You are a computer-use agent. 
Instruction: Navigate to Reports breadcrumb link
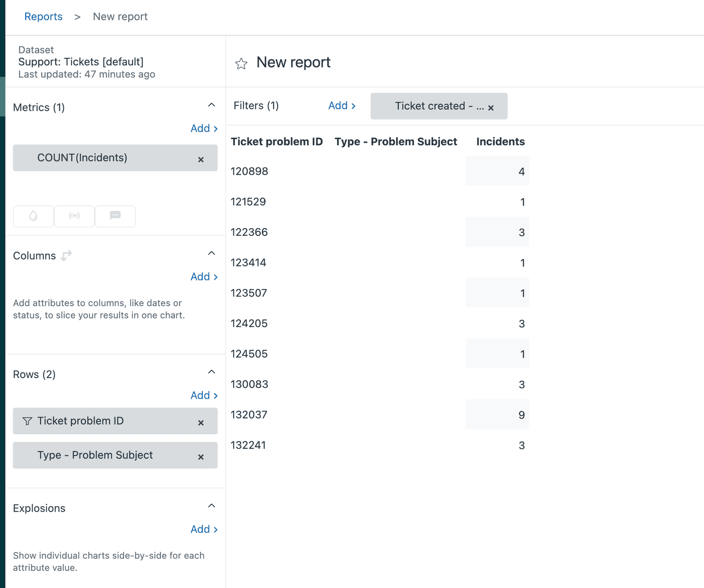coord(44,16)
